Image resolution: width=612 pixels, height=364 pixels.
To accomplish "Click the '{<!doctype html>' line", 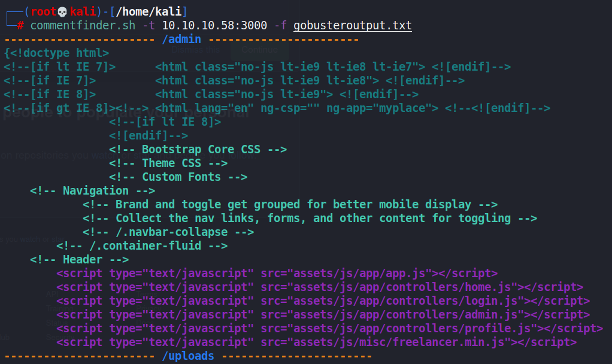I will [x=57, y=53].
